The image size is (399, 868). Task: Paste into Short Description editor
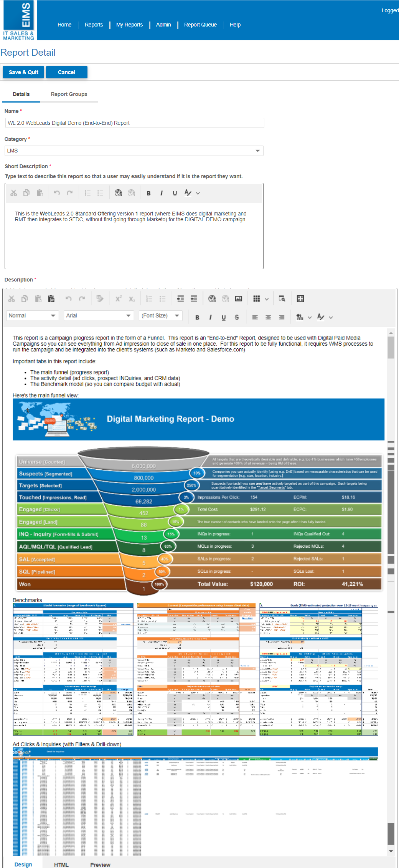[40, 193]
